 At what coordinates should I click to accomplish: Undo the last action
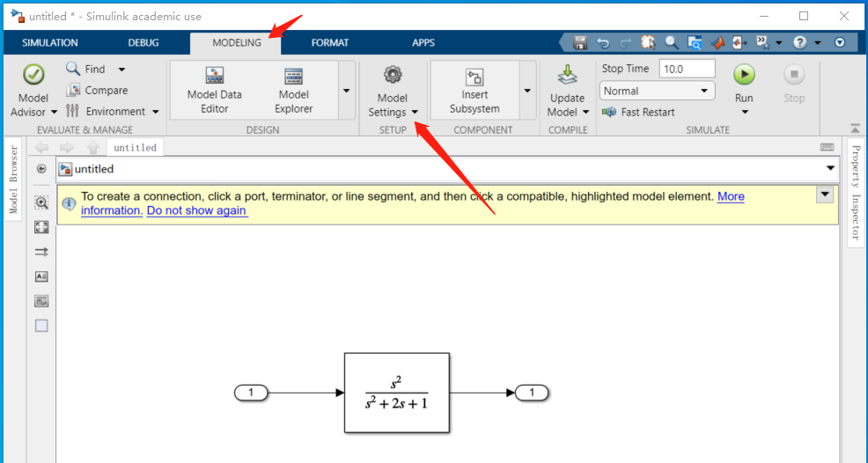click(x=603, y=42)
